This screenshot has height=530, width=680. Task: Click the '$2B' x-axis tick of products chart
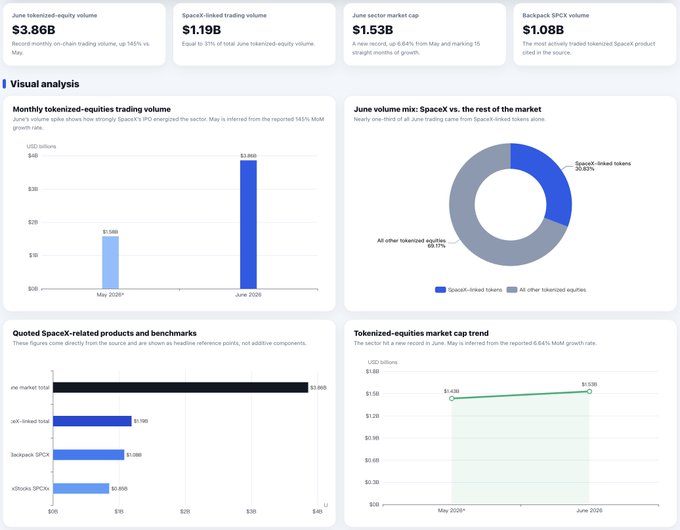(185, 511)
